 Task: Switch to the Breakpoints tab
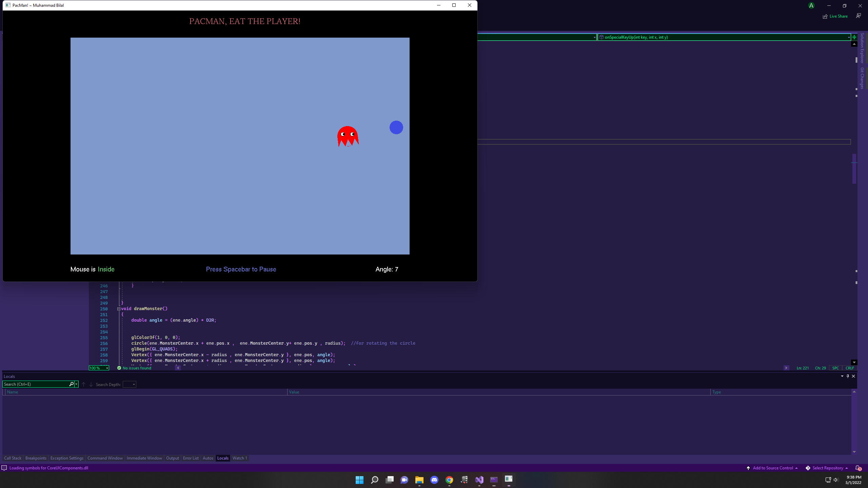[x=36, y=458]
